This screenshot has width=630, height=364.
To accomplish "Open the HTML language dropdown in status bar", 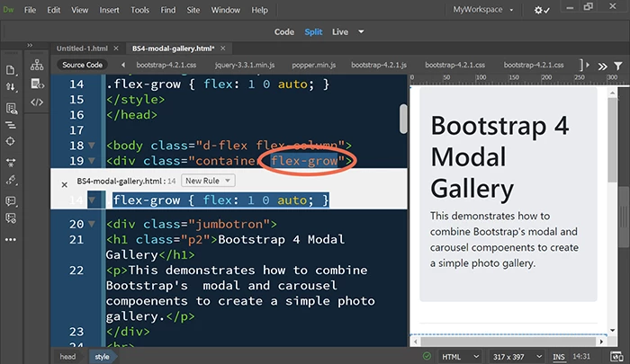I will click(x=461, y=357).
